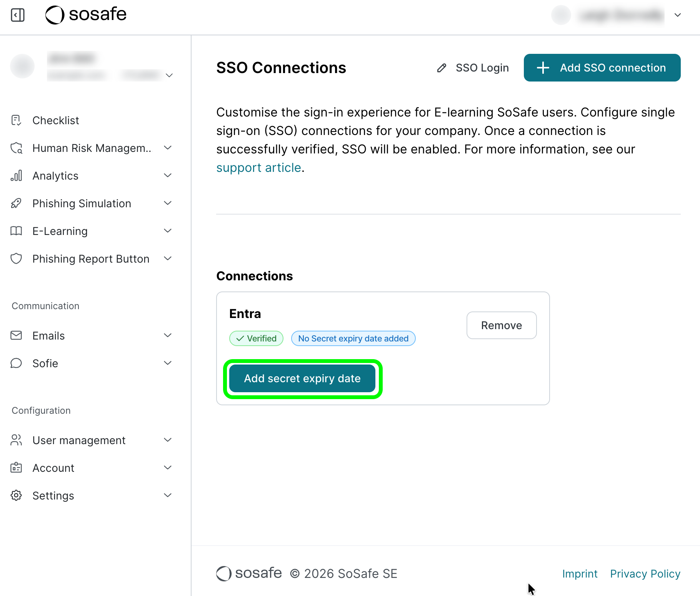
Task: Open the support article link
Action: (258, 168)
